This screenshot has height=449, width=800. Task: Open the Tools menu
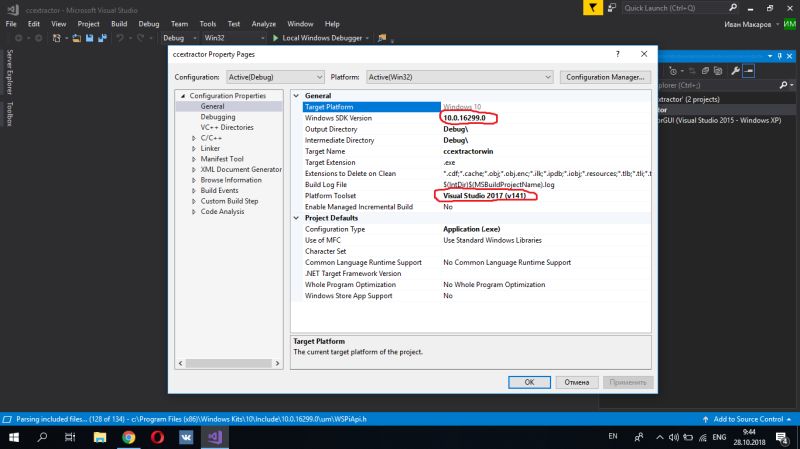(208, 23)
